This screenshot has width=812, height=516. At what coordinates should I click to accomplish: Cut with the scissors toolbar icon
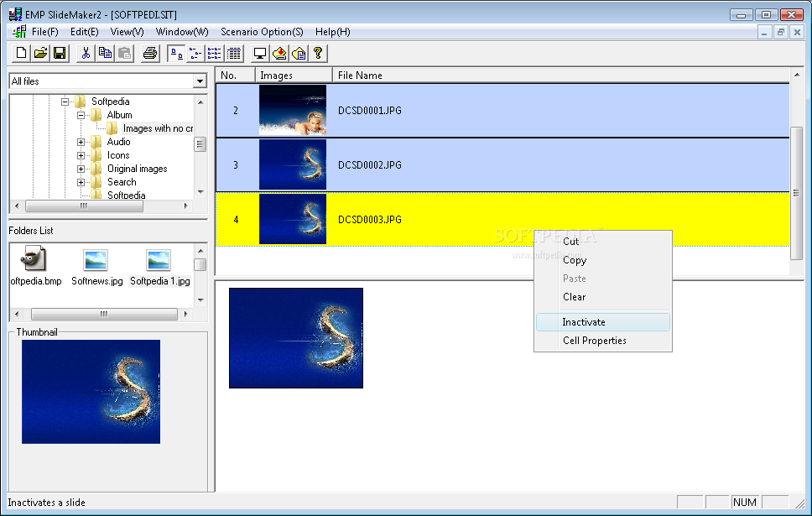pyautogui.click(x=86, y=54)
